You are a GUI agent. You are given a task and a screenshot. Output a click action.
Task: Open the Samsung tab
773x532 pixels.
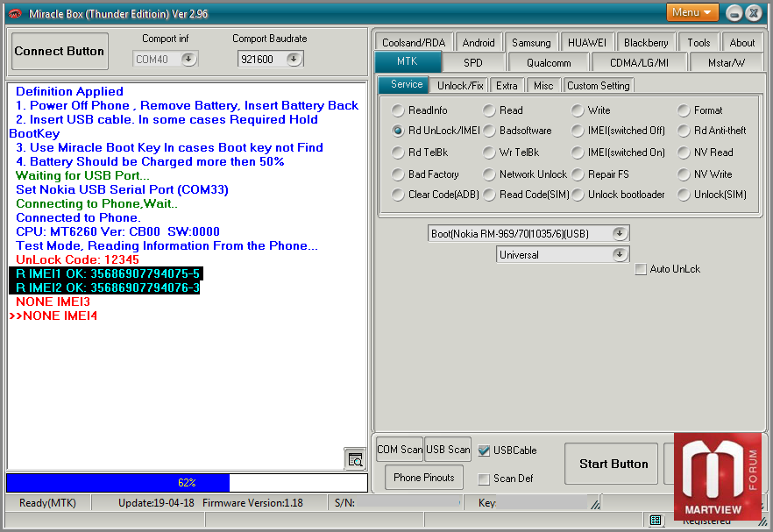tap(531, 42)
